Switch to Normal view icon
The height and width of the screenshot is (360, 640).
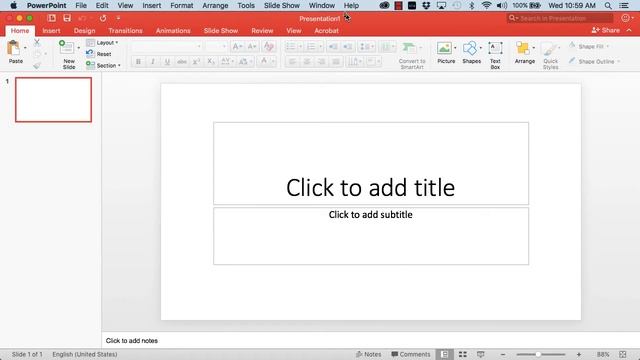point(444,354)
